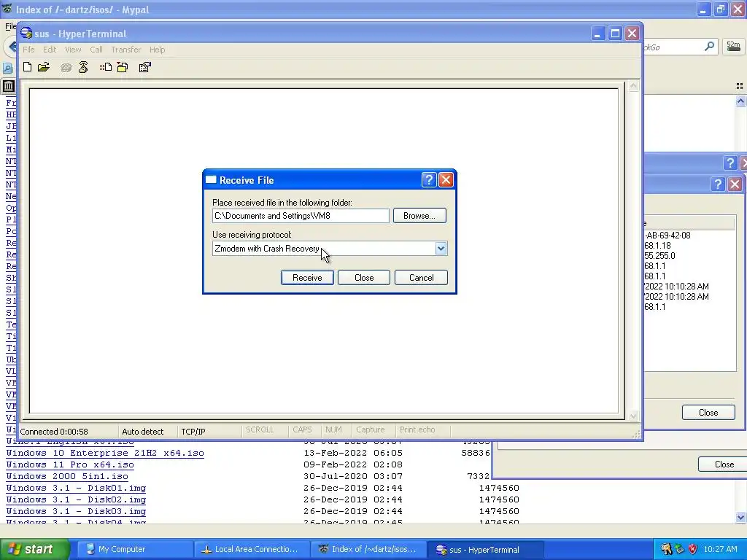
Task: Click the lower Close button in the background dialog
Action: point(722,464)
